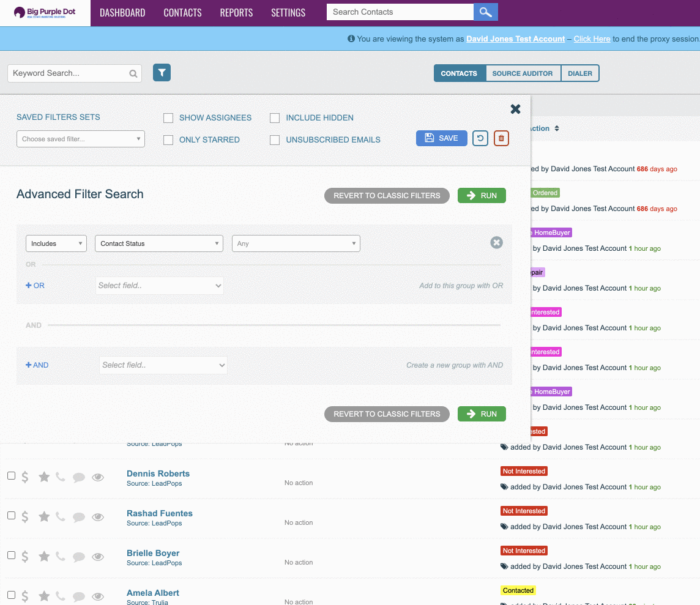Enable the Only Starred checkbox
The width and height of the screenshot is (700, 605).
pos(168,140)
